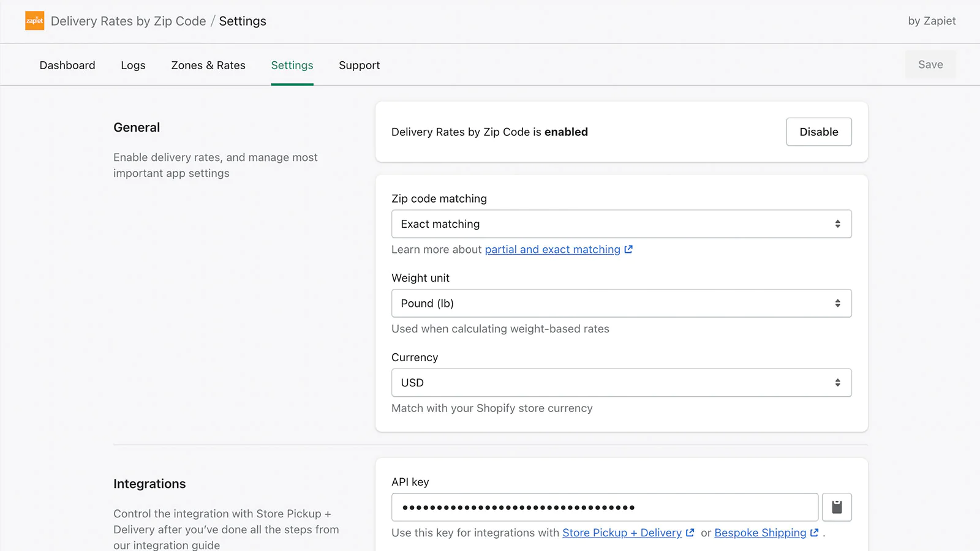980x551 pixels.
Task: Click external-link icon after Bespoke Shipping
Action: point(814,533)
